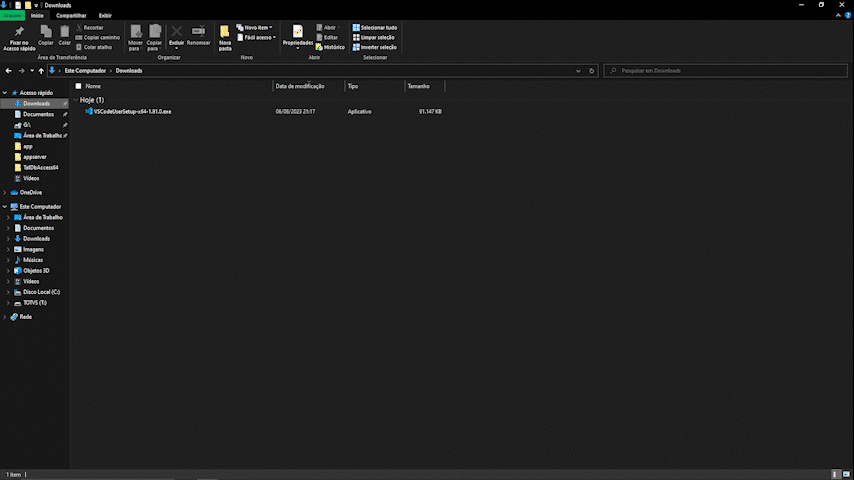This screenshot has width=854, height=480.
Task: Switch to the Início ribbon tab
Action: (x=37, y=16)
